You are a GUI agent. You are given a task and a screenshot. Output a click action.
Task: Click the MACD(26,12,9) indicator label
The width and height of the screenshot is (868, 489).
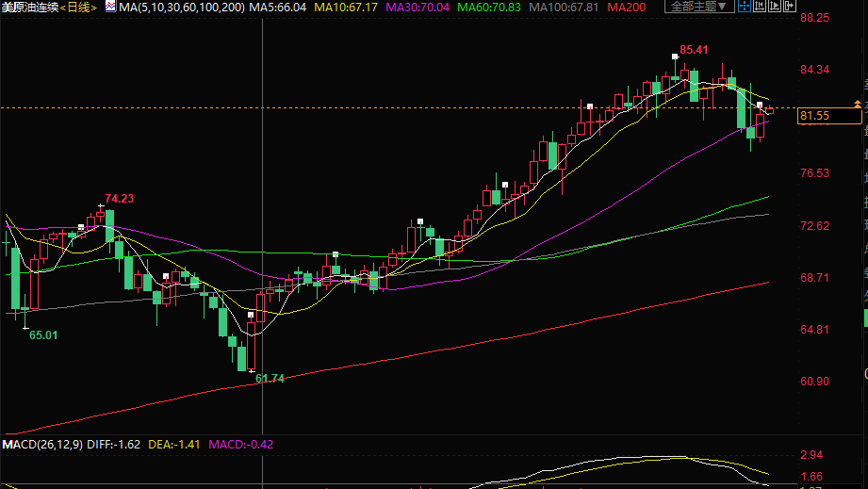point(42,444)
